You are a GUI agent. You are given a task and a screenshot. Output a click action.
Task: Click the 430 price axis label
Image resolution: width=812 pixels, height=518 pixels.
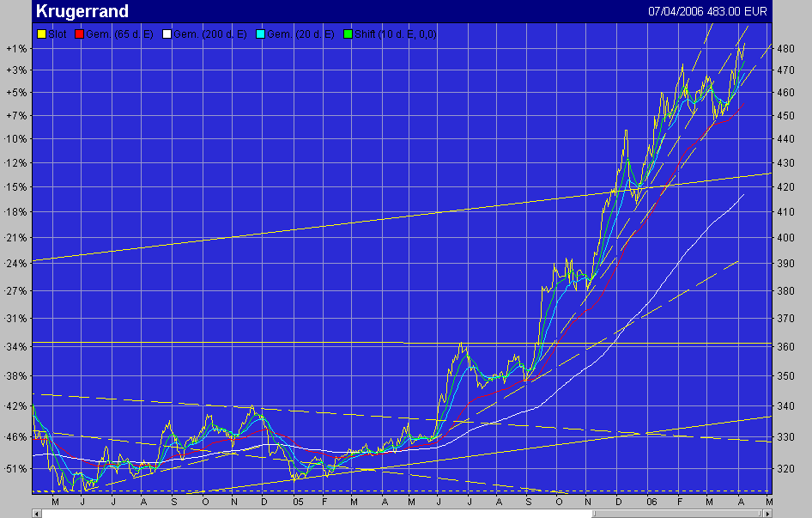point(785,163)
